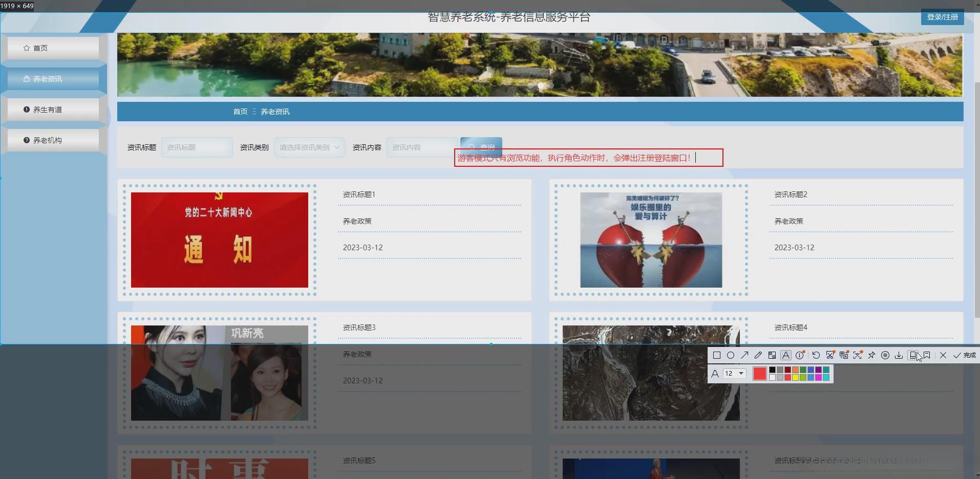Click the 资讯标题3 title text

(359, 328)
